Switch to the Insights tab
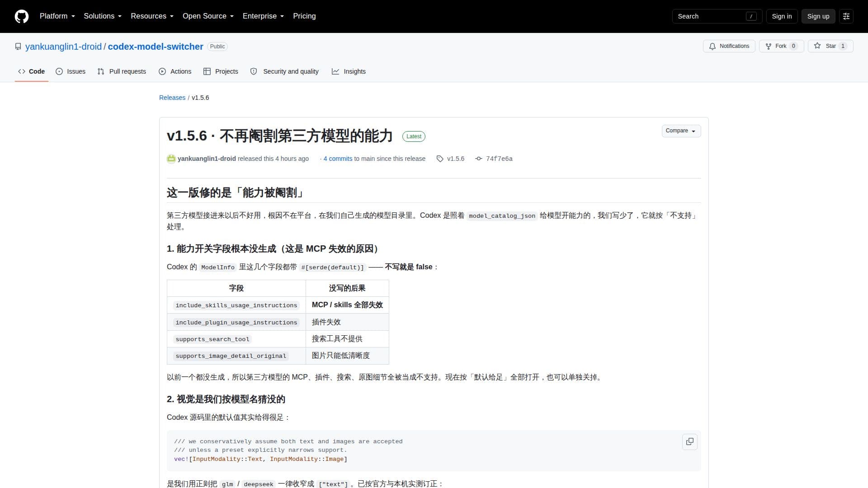This screenshot has height=488, width=868. (x=349, y=71)
